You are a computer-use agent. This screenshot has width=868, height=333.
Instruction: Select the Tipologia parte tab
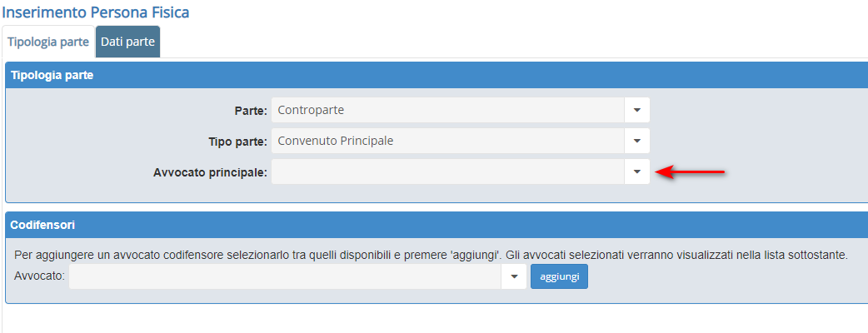(x=48, y=42)
